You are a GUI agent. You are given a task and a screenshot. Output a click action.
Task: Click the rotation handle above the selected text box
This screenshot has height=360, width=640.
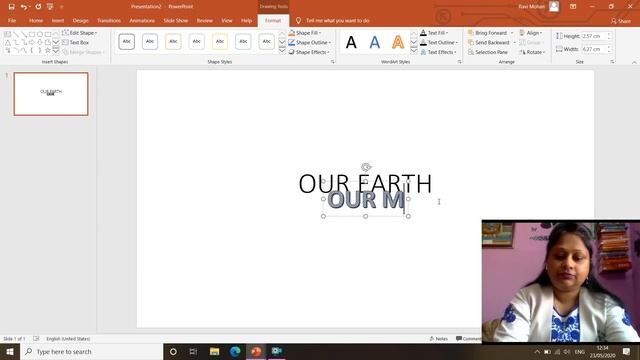(366, 167)
